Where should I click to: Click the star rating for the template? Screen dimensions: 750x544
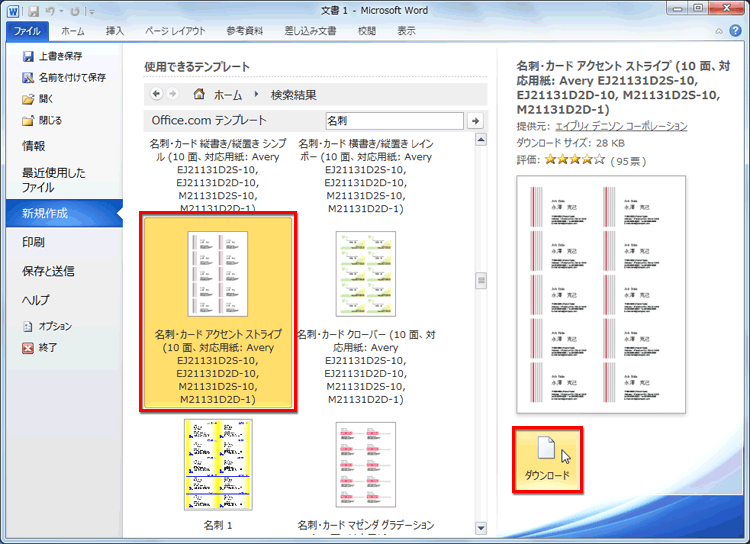[x=575, y=159]
